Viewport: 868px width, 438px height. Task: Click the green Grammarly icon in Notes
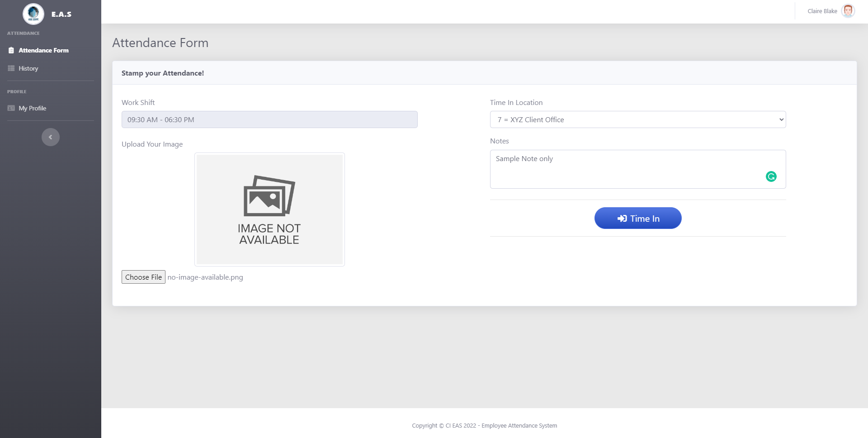point(771,176)
